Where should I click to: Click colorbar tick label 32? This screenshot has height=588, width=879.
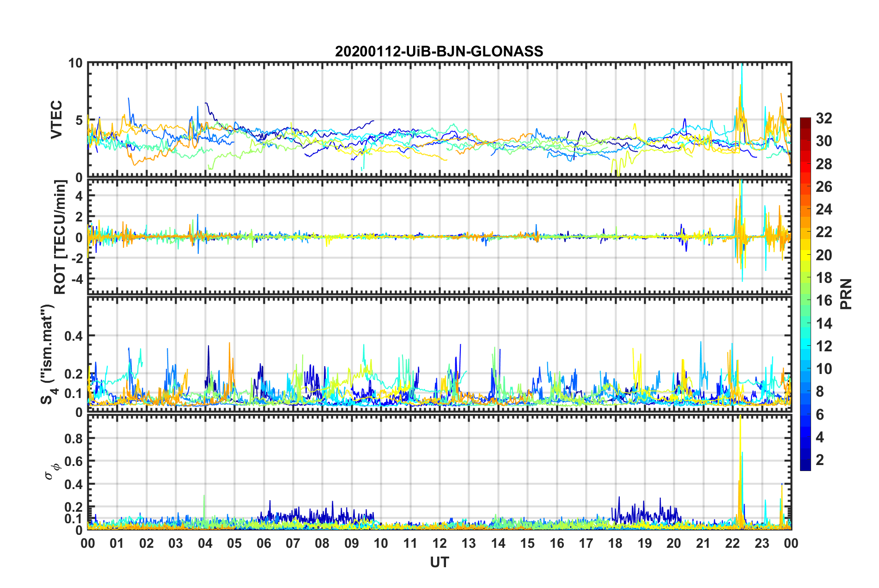point(824,118)
